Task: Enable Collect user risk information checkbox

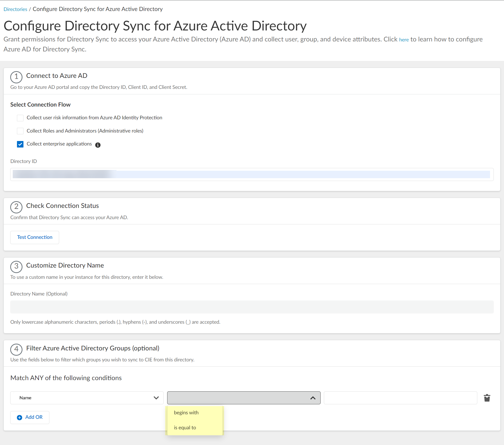Action: point(20,118)
